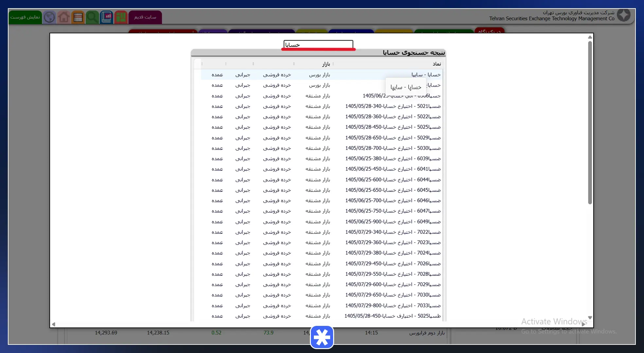Image resolution: width=644 pixels, height=353 pixels.
Task: Sort by the بازار column header
Action: 326,64
